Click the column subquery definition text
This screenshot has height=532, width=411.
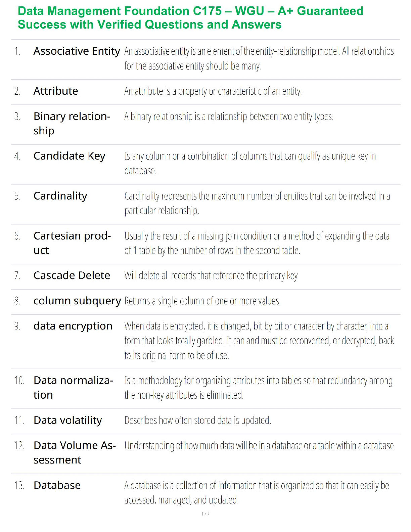point(202,301)
